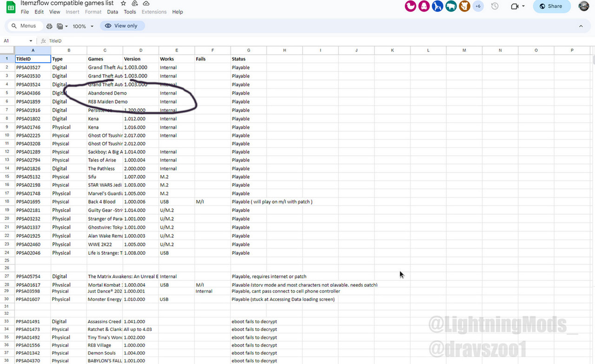
Task: Open the version history clock icon
Action: 495,7
